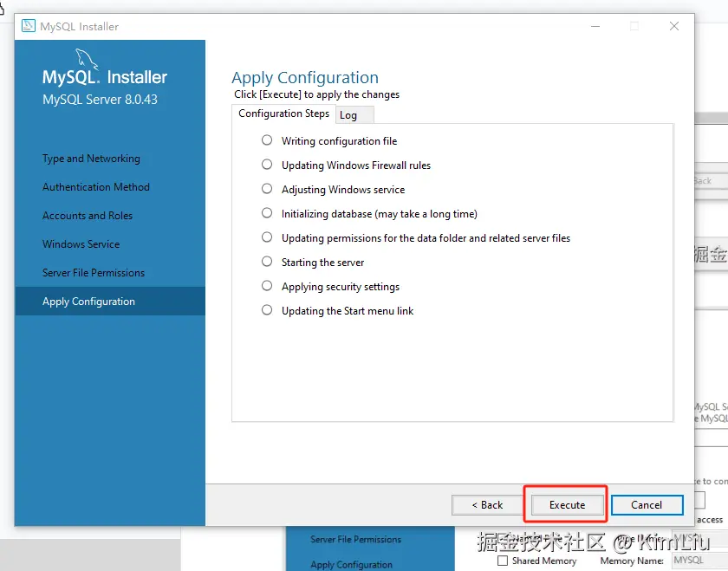Click the 'Updating the Start menu link' text
This screenshot has width=728, height=571.
tap(348, 311)
